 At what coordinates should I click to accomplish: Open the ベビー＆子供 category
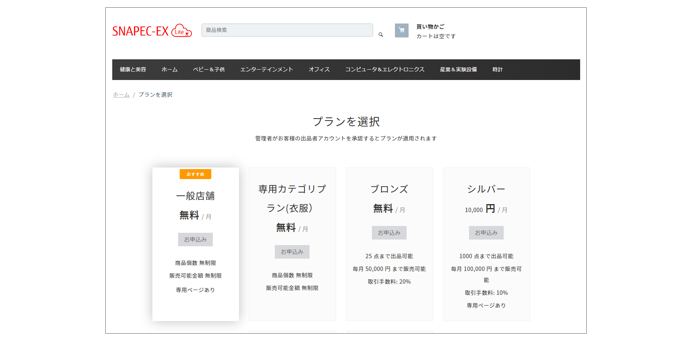click(x=209, y=70)
